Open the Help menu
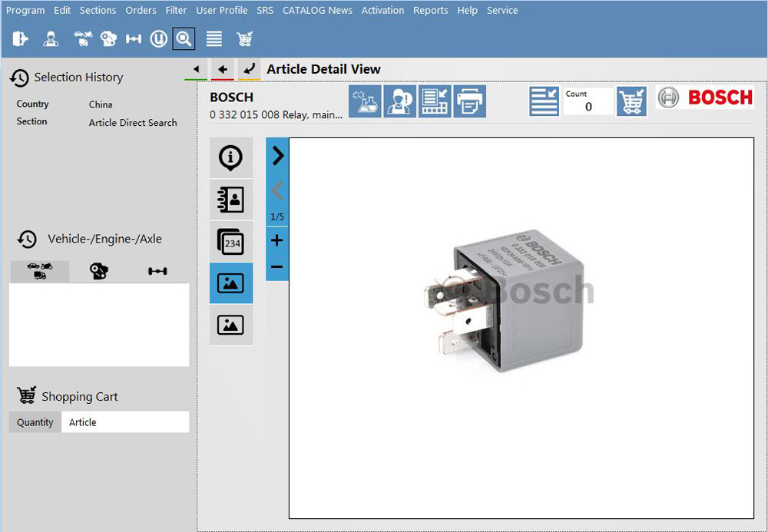The image size is (768, 532). coord(467,10)
